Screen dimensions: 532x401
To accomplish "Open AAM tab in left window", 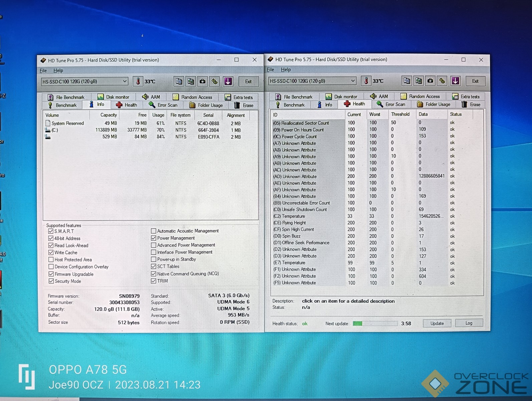I will pos(151,97).
